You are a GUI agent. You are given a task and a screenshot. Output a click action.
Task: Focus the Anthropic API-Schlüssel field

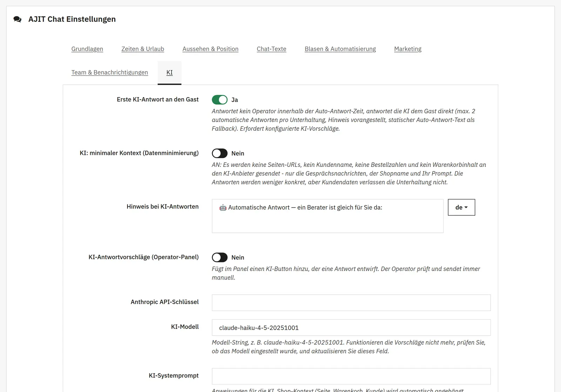coord(351,303)
